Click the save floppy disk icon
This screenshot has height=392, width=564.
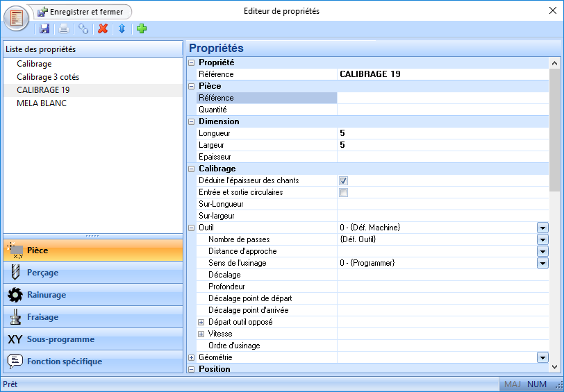click(44, 29)
